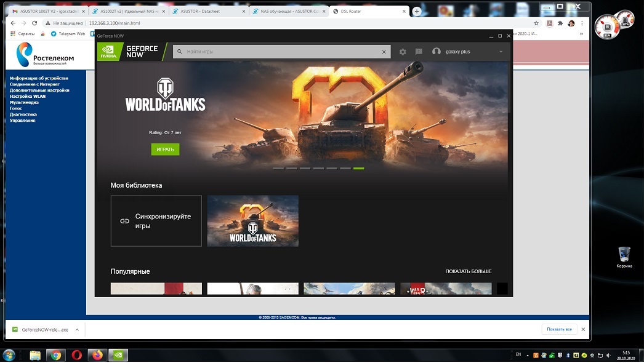The image size is (644, 363).
Task: Open World of Tanks library thumbnail
Action: 252,221
